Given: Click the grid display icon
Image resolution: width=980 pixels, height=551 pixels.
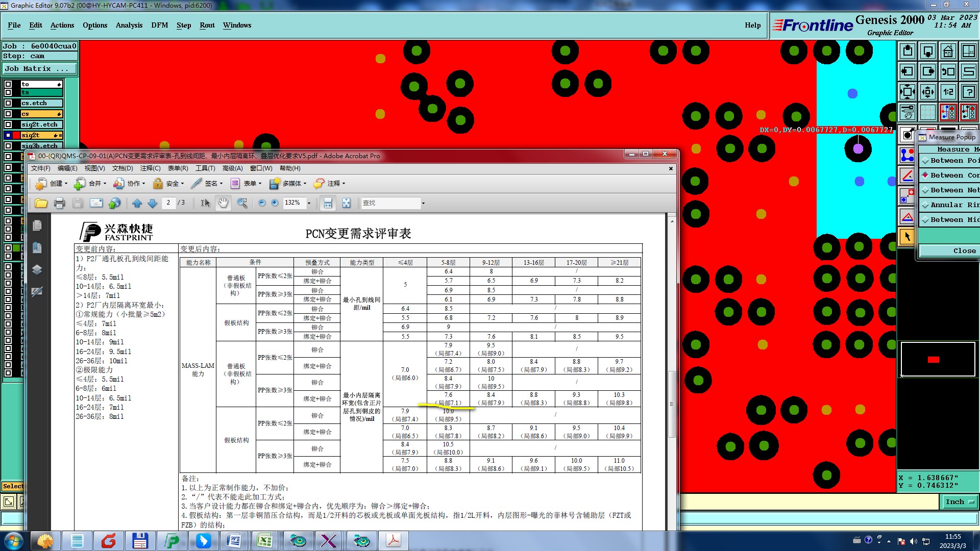Looking at the screenshot, I should pos(927,112).
